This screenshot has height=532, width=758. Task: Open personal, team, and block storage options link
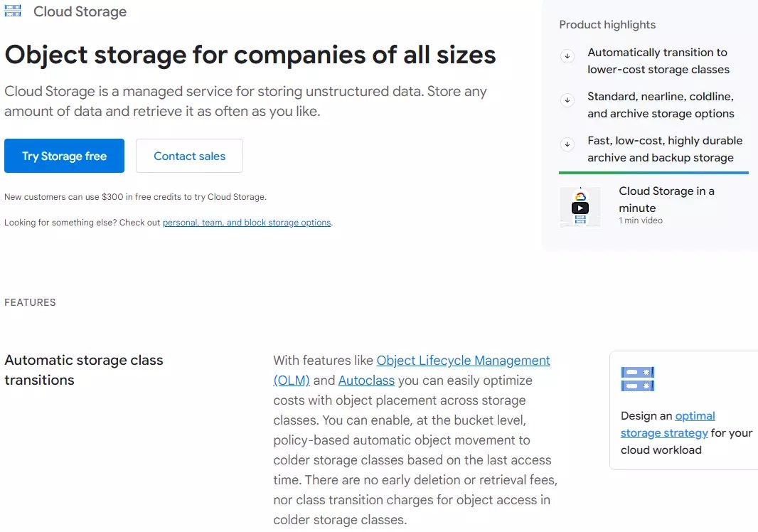247,222
